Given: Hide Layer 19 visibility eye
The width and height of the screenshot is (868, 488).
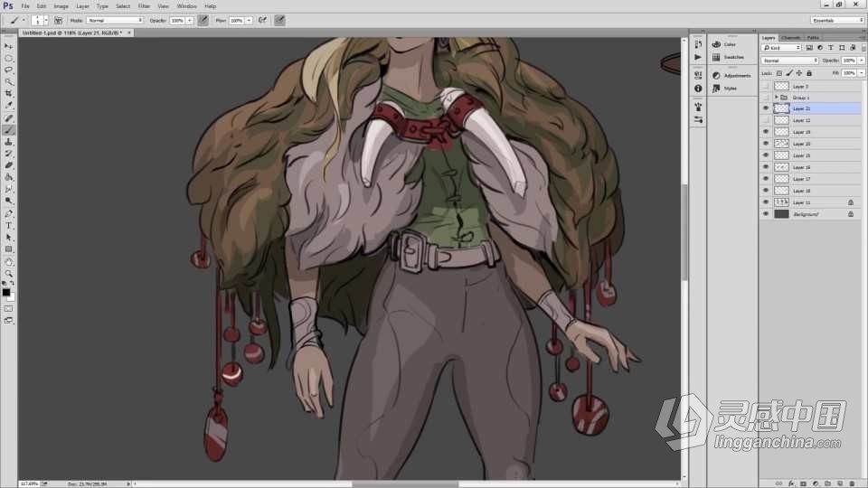Looking at the screenshot, I should tap(766, 132).
